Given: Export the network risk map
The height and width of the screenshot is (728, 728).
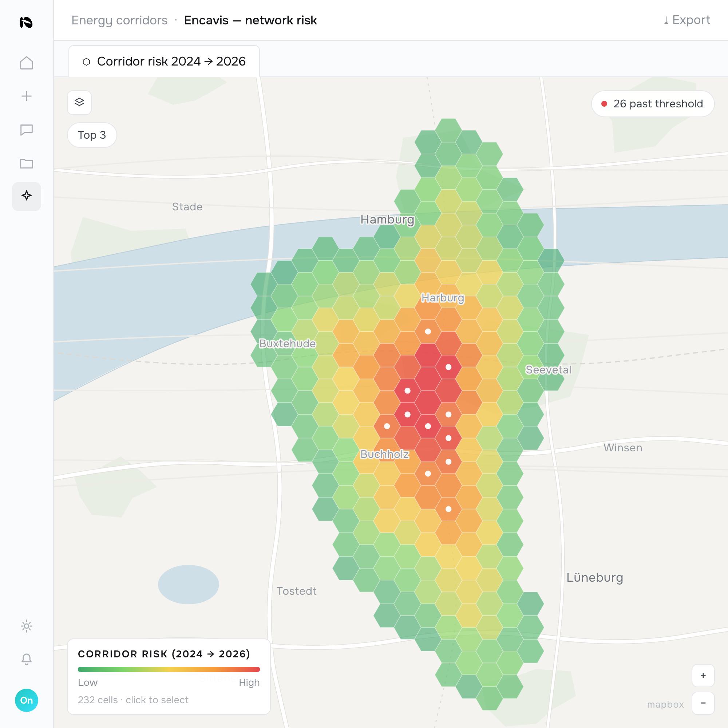Looking at the screenshot, I should 687,20.
